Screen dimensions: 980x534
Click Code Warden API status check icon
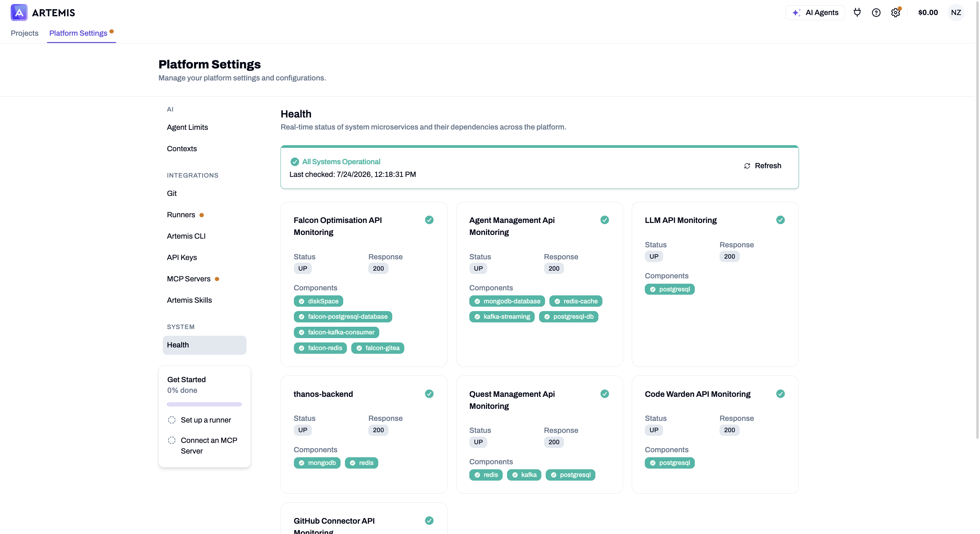780,393
